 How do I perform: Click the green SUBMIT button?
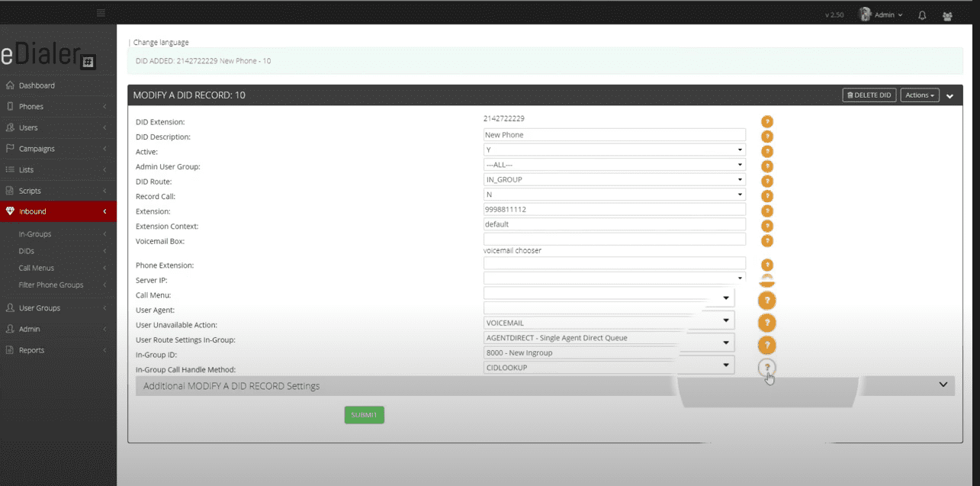point(364,415)
